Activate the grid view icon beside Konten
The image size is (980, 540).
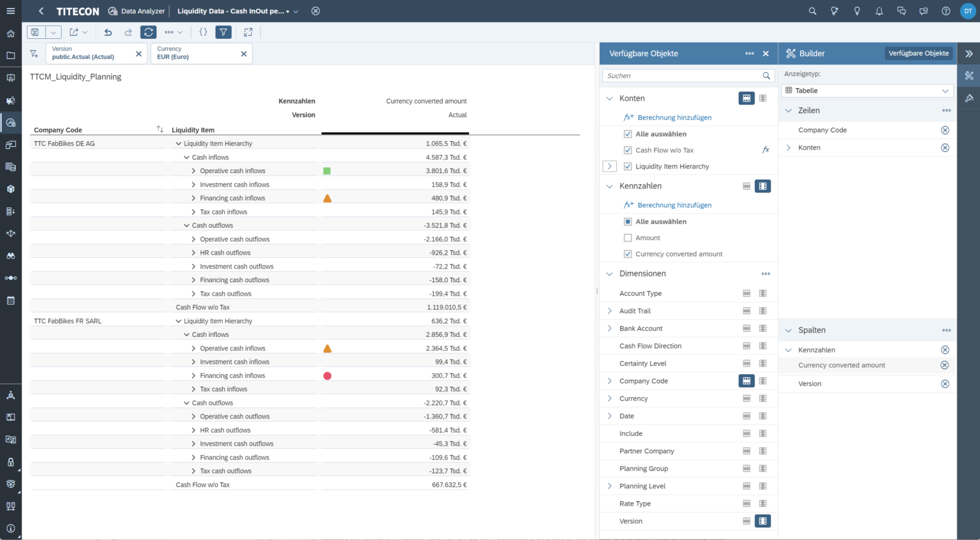(x=746, y=98)
